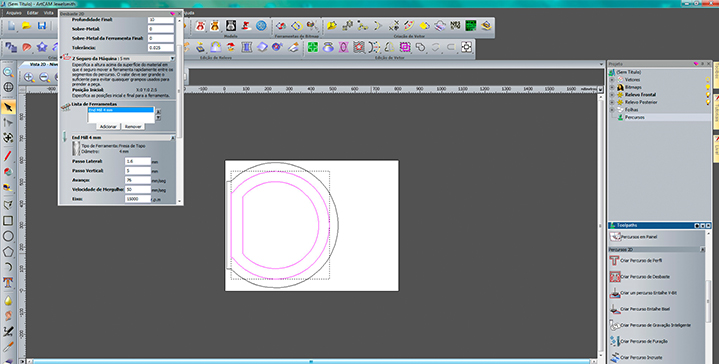Select the arrow selection tool in left toolbar
The image size is (719, 364).
click(x=8, y=107)
